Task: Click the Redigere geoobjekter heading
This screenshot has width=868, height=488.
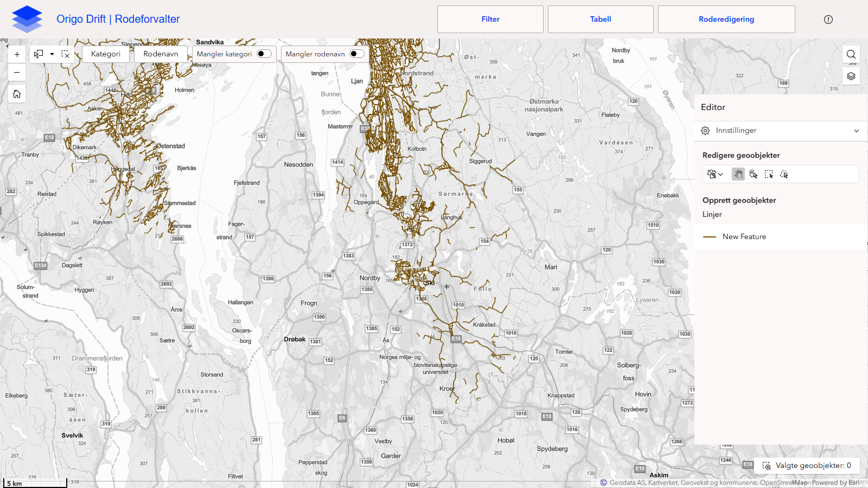Action: 741,155
